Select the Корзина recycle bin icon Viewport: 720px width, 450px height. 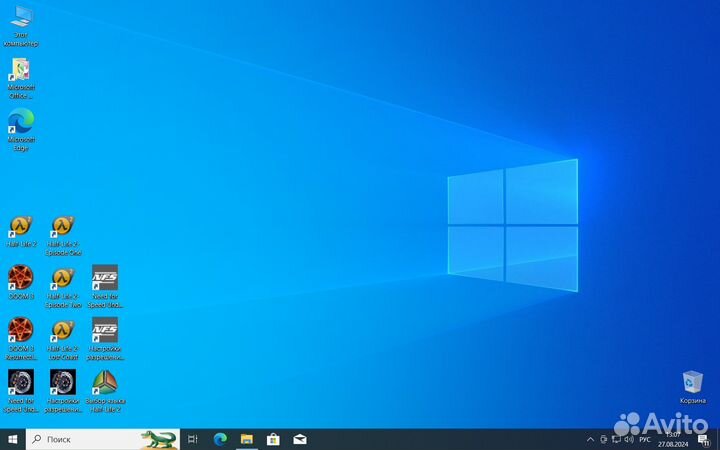click(692, 388)
